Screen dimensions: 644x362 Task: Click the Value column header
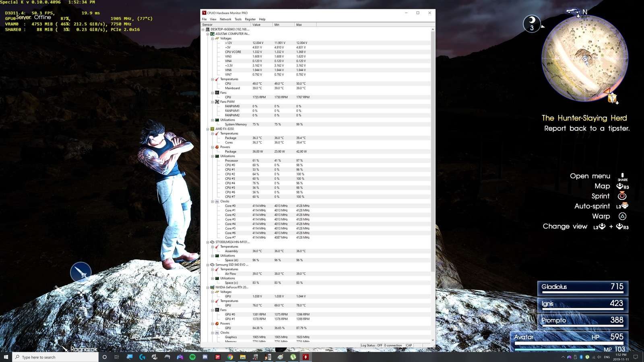262,25
